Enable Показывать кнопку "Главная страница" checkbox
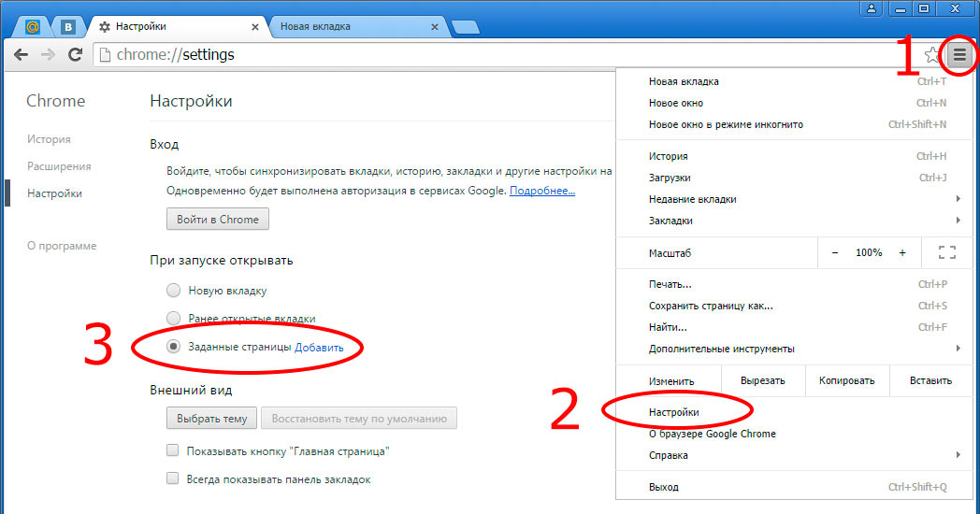 click(172, 450)
